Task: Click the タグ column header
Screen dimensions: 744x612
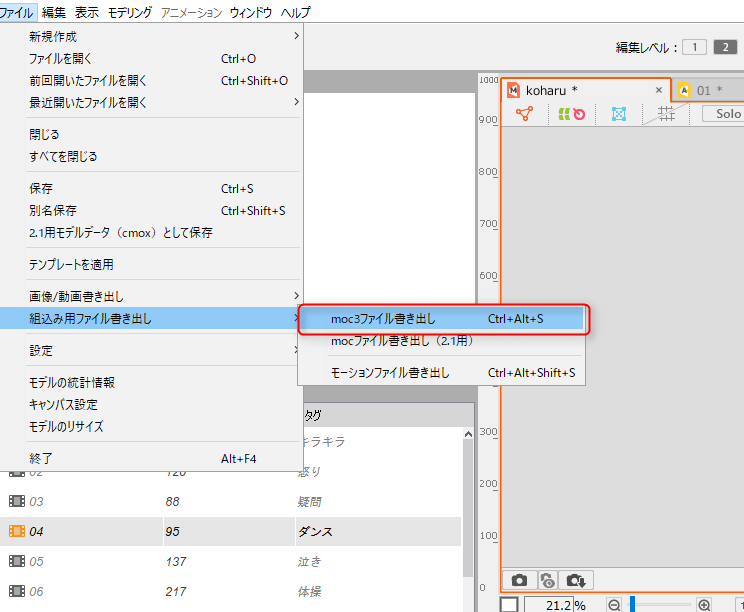Action: (388, 415)
